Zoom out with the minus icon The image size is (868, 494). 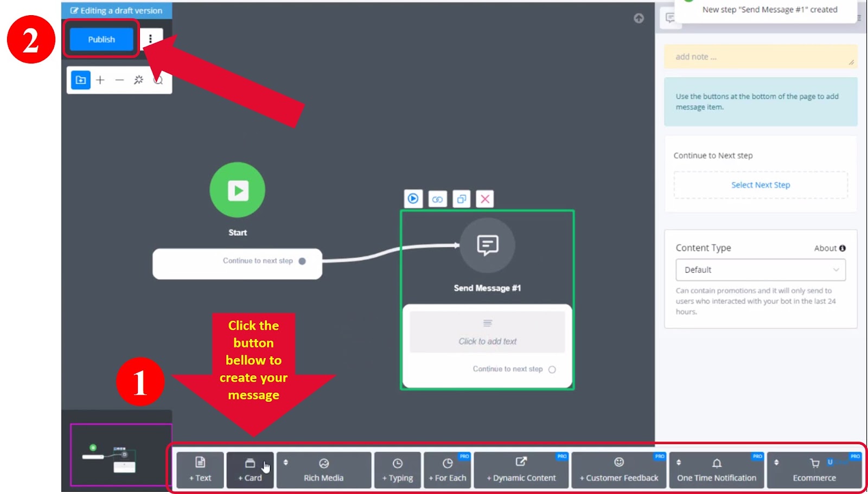119,80
